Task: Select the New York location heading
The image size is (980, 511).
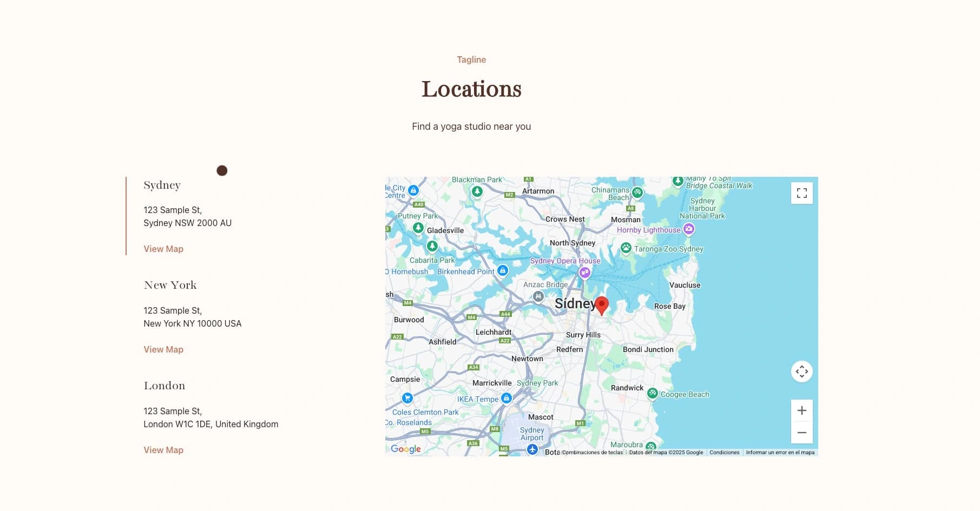Action: point(170,285)
